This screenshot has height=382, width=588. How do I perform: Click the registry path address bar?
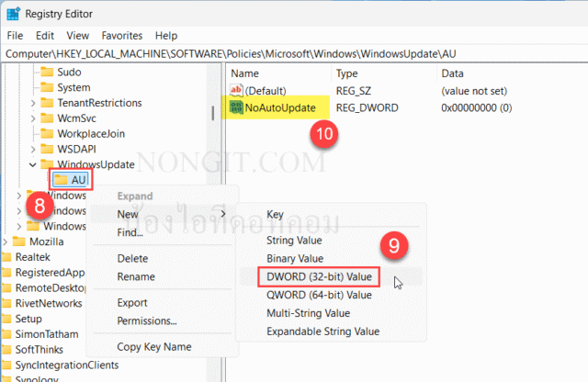[x=294, y=54]
